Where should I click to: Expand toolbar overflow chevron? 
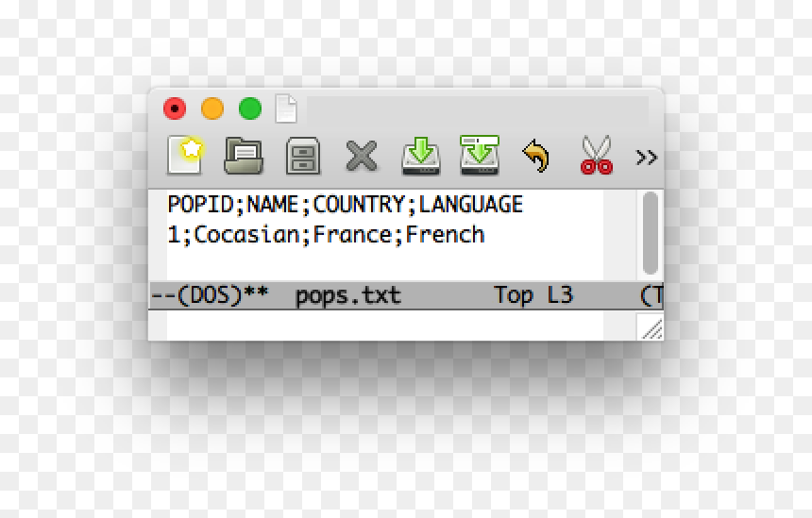coord(646,157)
